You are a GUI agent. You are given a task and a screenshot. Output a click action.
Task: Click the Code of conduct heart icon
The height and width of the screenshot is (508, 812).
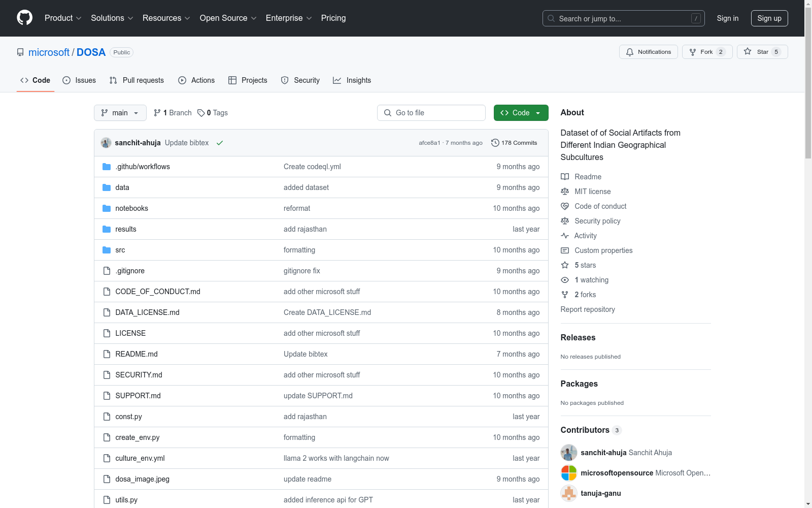pyautogui.click(x=565, y=206)
